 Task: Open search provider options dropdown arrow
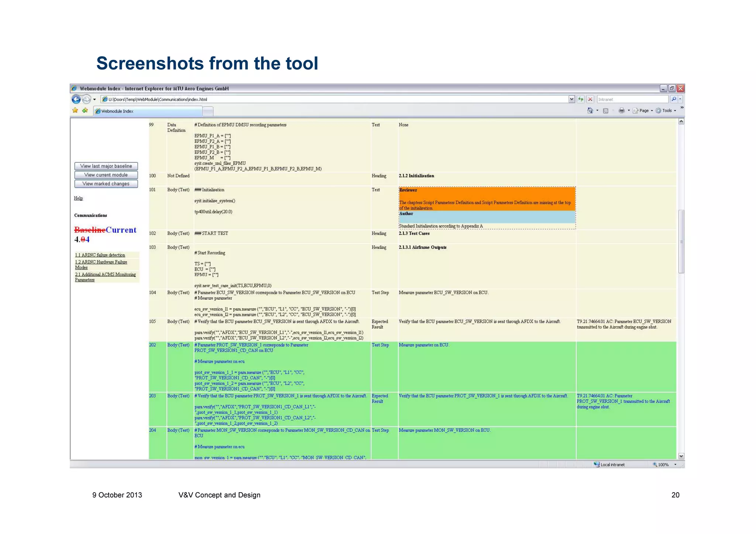coord(680,99)
